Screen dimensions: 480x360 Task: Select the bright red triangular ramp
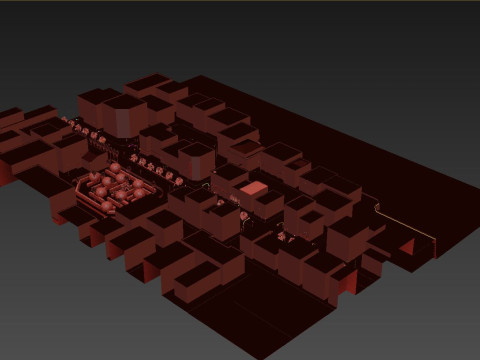pos(407,247)
